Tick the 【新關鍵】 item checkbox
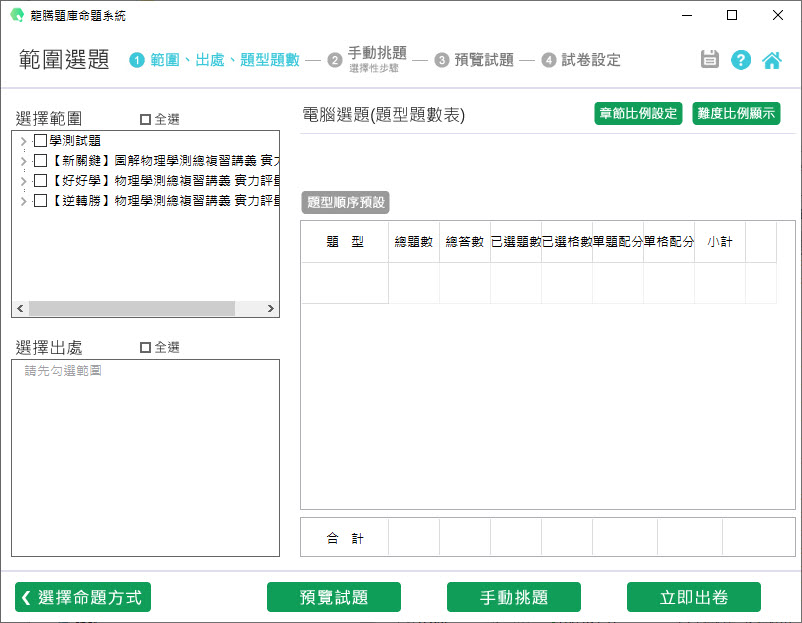Screen dimensions: 802x623 tap(40, 160)
